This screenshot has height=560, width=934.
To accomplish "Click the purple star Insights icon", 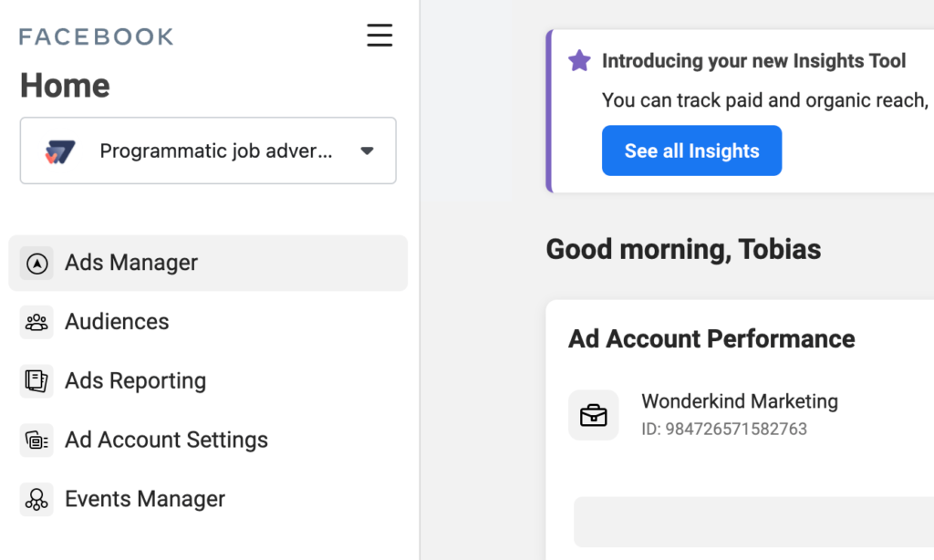I will [x=579, y=61].
